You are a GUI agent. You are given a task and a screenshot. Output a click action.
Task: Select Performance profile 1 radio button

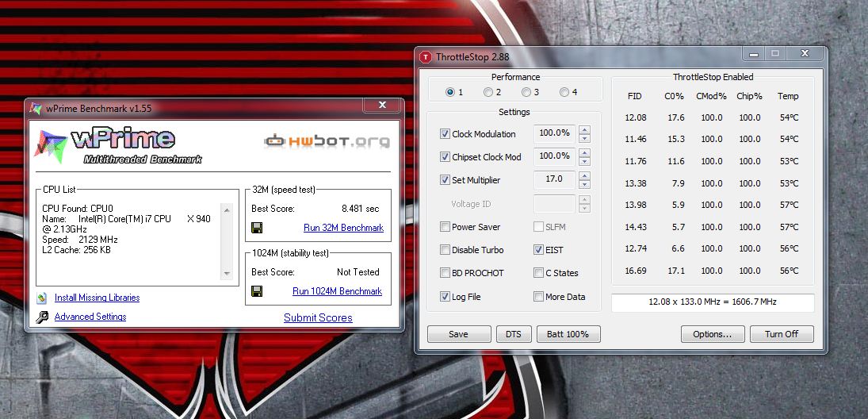coord(450,92)
